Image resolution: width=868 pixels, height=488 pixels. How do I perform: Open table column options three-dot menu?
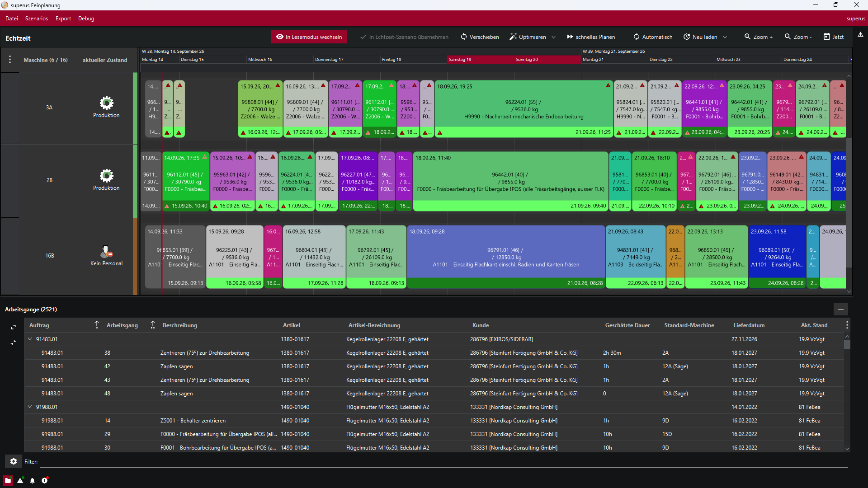pyautogui.click(x=847, y=325)
